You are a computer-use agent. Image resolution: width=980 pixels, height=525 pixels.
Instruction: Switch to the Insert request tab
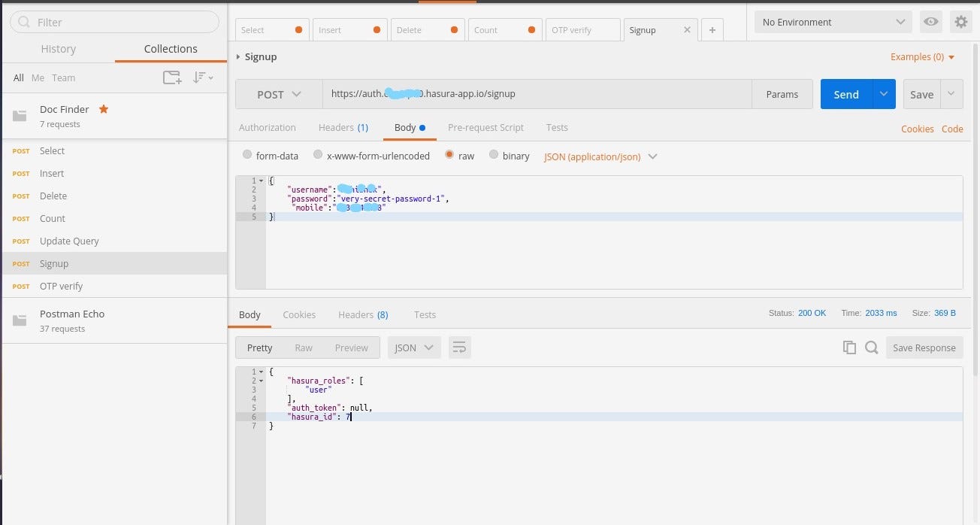point(350,30)
